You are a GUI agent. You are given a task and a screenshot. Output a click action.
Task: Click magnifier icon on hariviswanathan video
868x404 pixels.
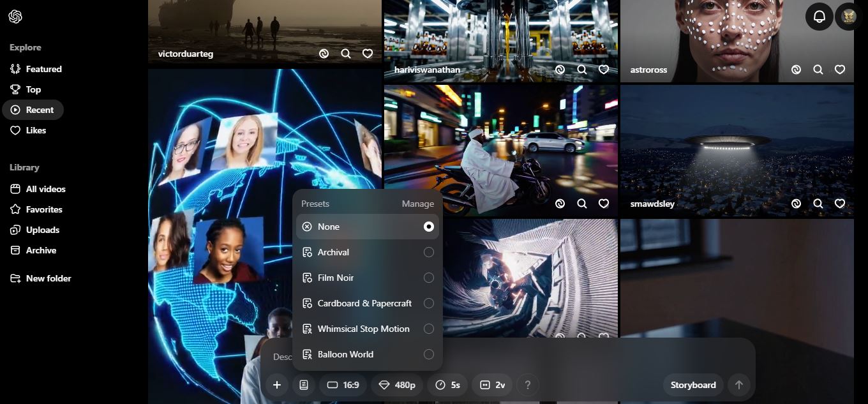click(x=582, y=70)
